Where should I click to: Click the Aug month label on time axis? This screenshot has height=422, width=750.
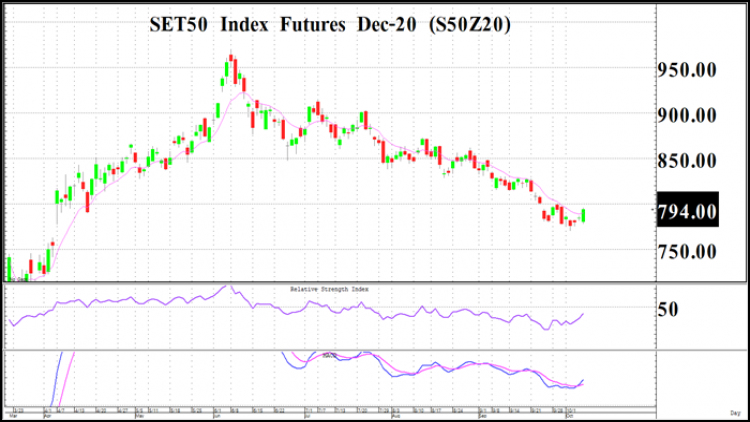tap(396, 416)
